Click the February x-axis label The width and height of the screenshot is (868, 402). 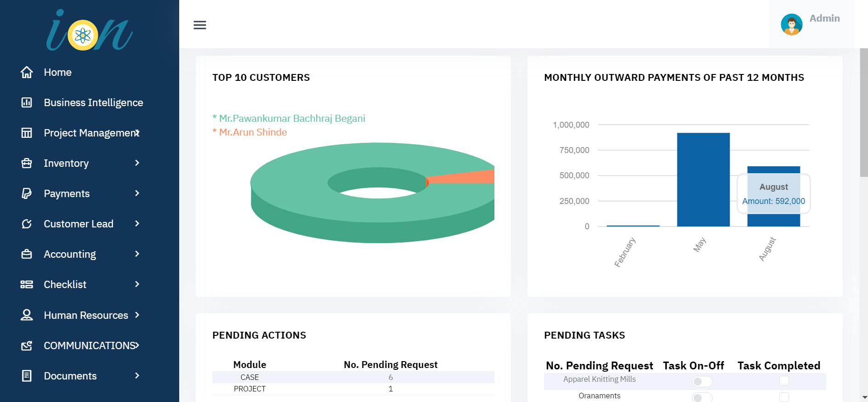625,252
